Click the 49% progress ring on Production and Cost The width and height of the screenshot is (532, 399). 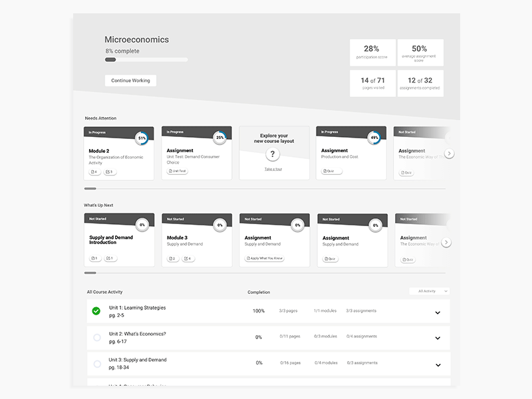tap(374, 138)
